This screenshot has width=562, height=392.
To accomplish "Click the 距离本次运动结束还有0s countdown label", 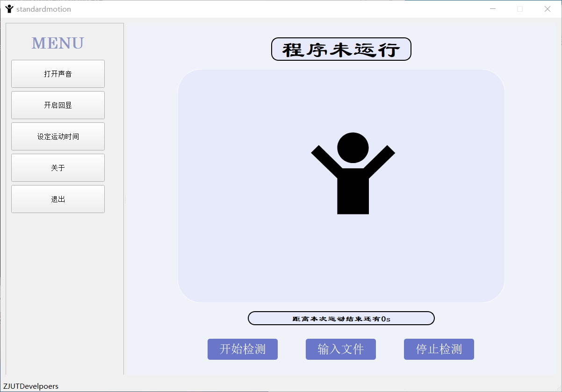I will pos(341,318).
